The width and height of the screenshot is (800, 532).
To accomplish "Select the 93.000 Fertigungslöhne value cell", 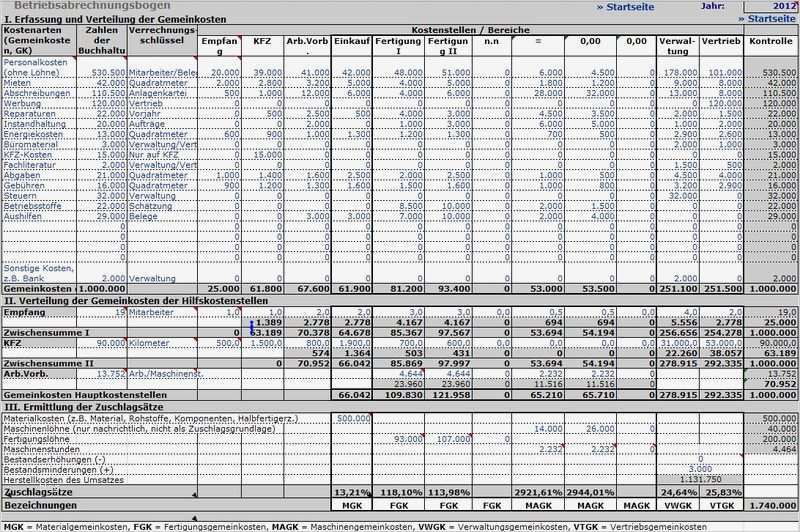I will [x=398, y=439].
